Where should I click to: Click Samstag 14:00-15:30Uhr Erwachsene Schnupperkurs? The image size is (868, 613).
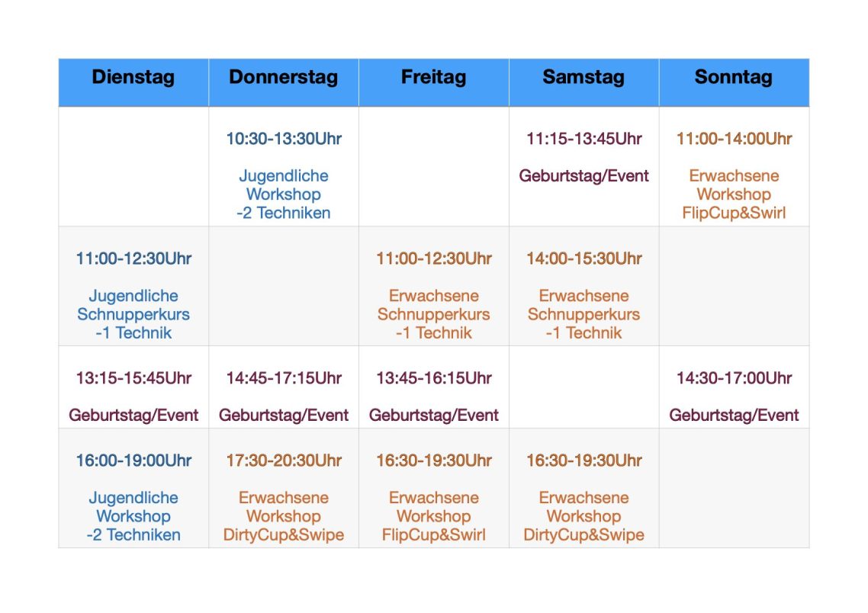coord(583,286)
